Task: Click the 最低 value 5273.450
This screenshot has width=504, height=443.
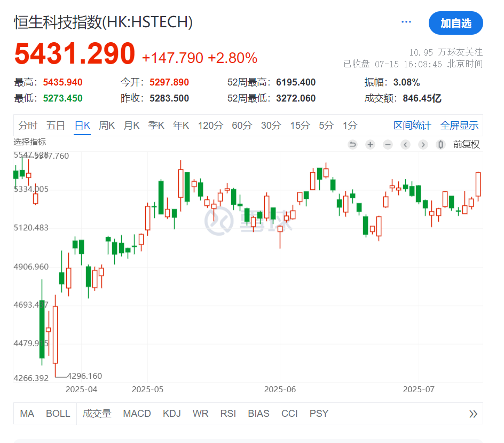Action: pyautogui.click(x=62, y=98)
